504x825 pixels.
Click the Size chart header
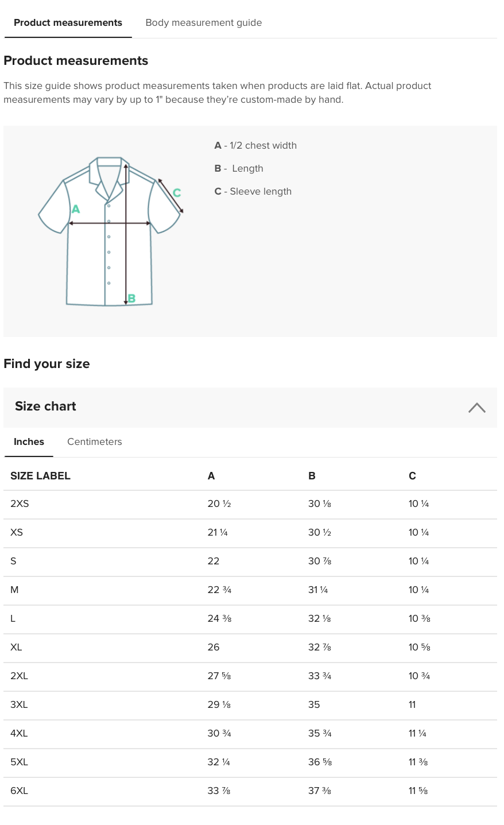(x=46, y=406)
